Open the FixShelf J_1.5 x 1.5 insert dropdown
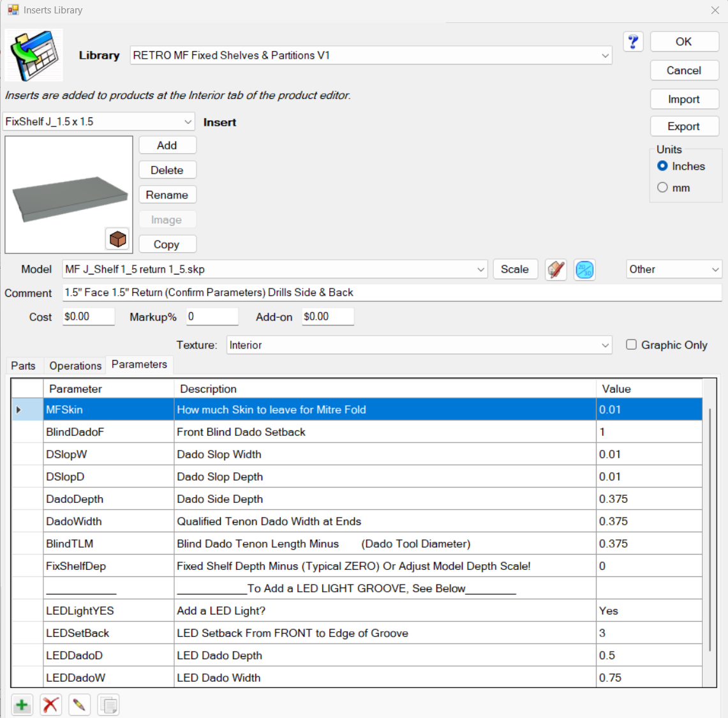This screenshot has height=718, width=728. point(188,121)
